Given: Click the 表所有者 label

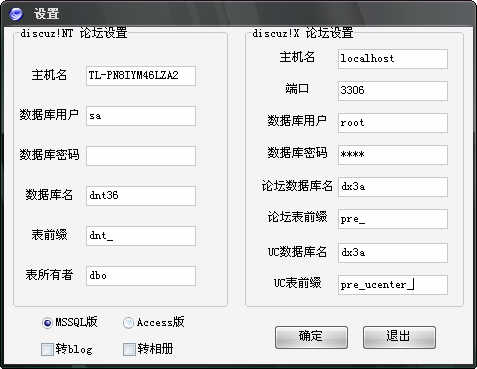Looking at the screenshot, I should (x=49, y=275).
